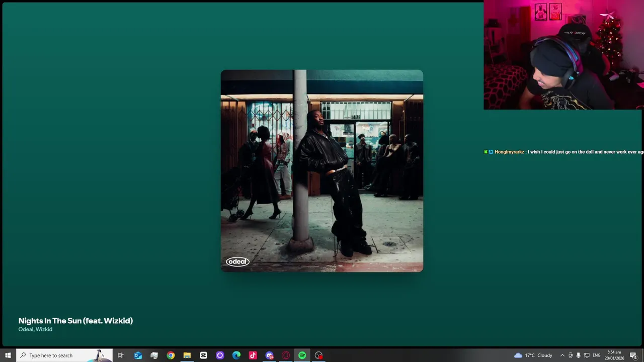Click the Odeal album cover art
Image resolution: width=644 pixels, height=362 pixels.
[322, 171]
